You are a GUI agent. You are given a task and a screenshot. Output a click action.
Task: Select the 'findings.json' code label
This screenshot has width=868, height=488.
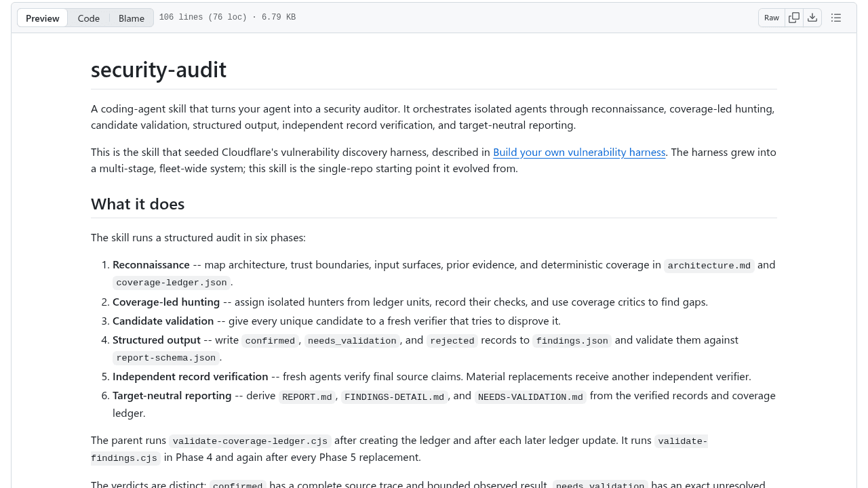[x=572, y=341]
